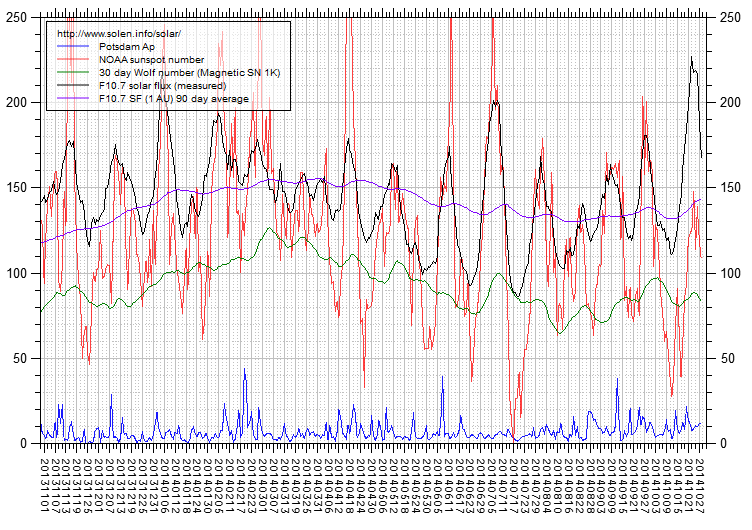Click the 250 label on the left axis
The image size is (752, 530).
pos(17,18)
